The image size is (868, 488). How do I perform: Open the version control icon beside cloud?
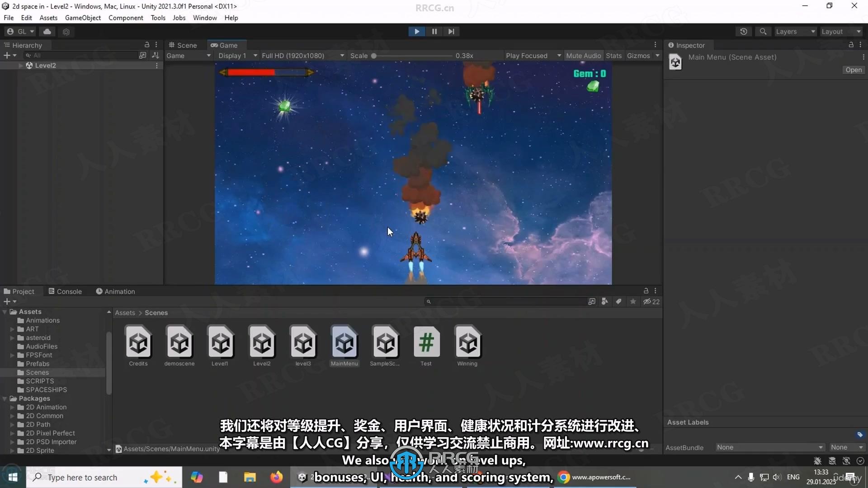click(x=66, y=32)
